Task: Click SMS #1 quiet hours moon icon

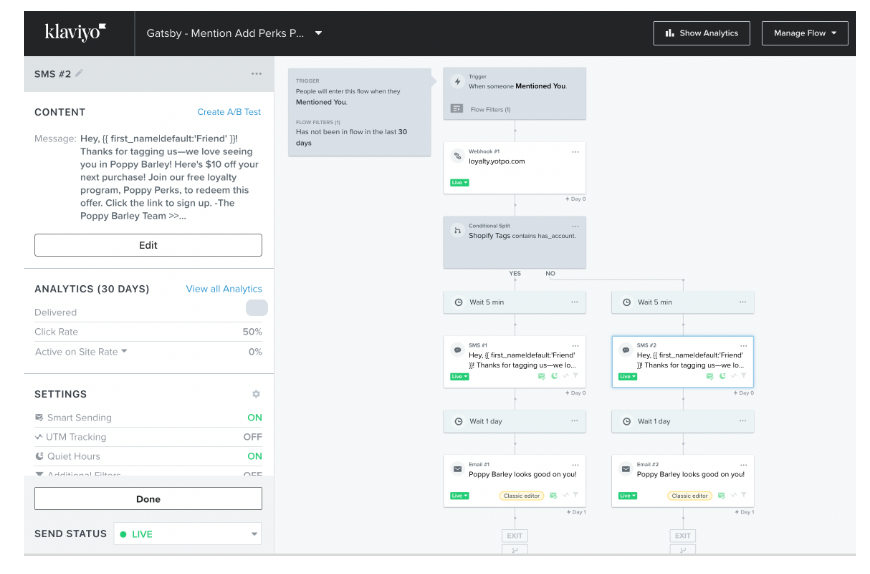Action: click(554, 377)
